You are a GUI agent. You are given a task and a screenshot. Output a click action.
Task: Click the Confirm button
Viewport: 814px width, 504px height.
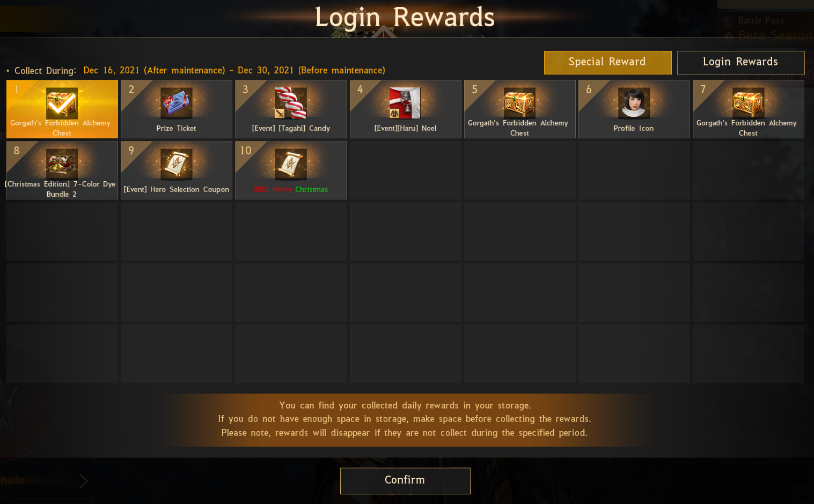pos(405,480)
